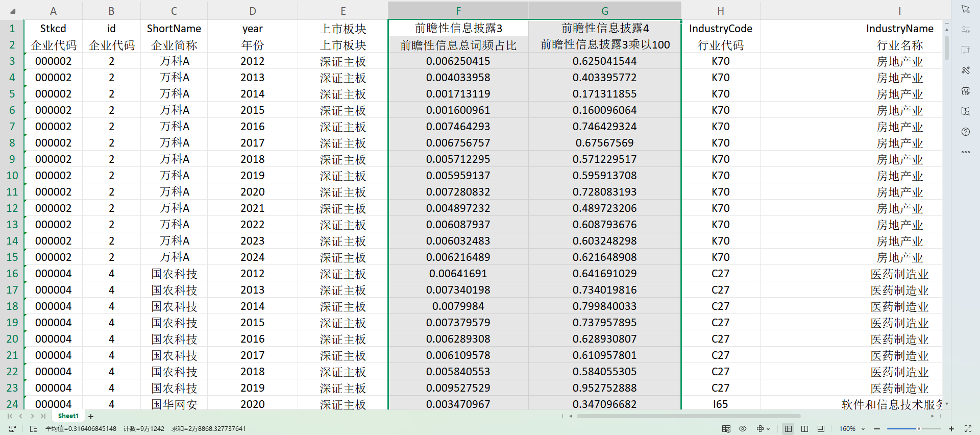Click the zoom in plus button
Screen dimensions: 980x435
tap(951, 429)
